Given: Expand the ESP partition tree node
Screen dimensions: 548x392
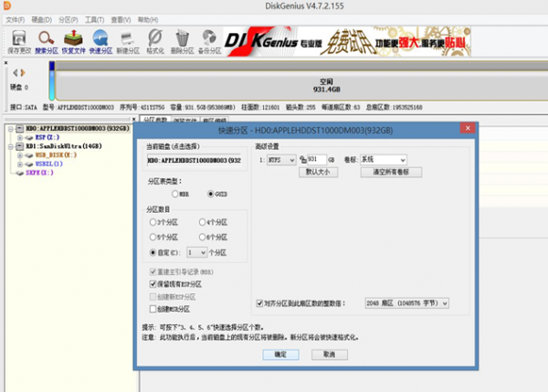Looking at the screenshot, I should pos(20,137).
